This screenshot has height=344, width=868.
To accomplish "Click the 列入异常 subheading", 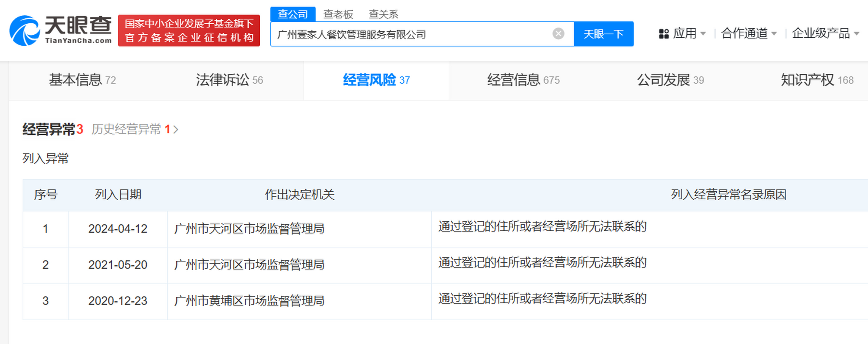I will point(45,158).
